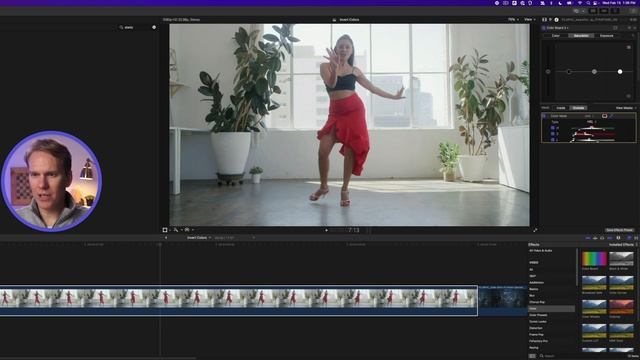Select the Inside mask option
The width and height of the screenshot is (640, 360).
pos(561,108)
